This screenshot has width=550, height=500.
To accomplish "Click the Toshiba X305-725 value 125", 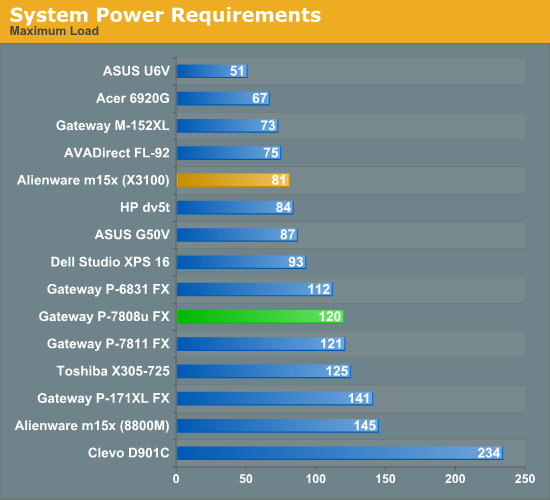I will 337,371.
